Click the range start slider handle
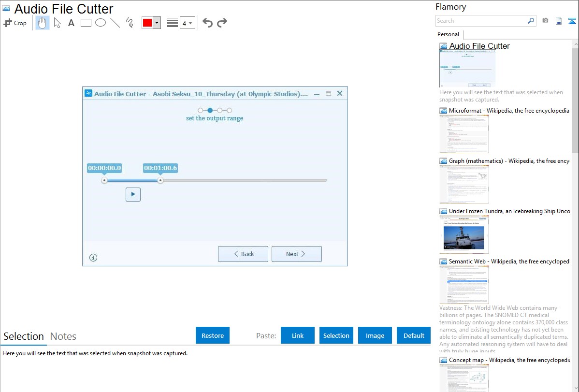Image resolution: width=579 pixels, height=392 pixels. 104,180
